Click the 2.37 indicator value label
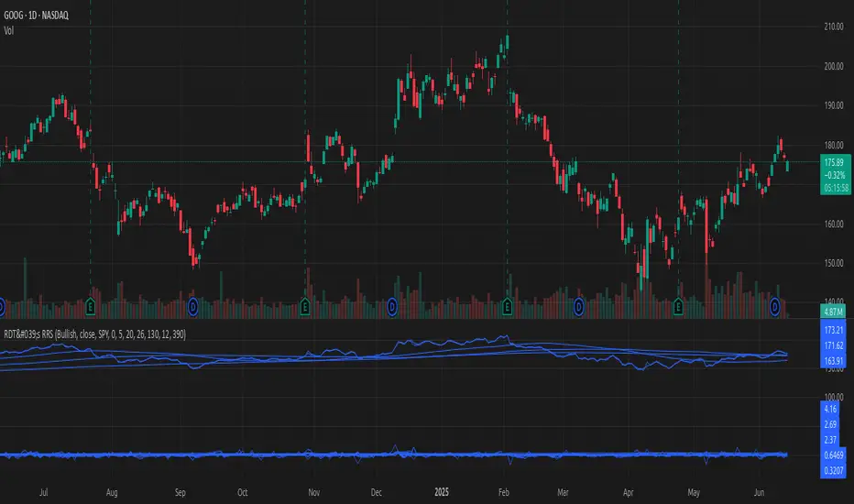Viewport: 854px width, 504px height. click(830, 439)
